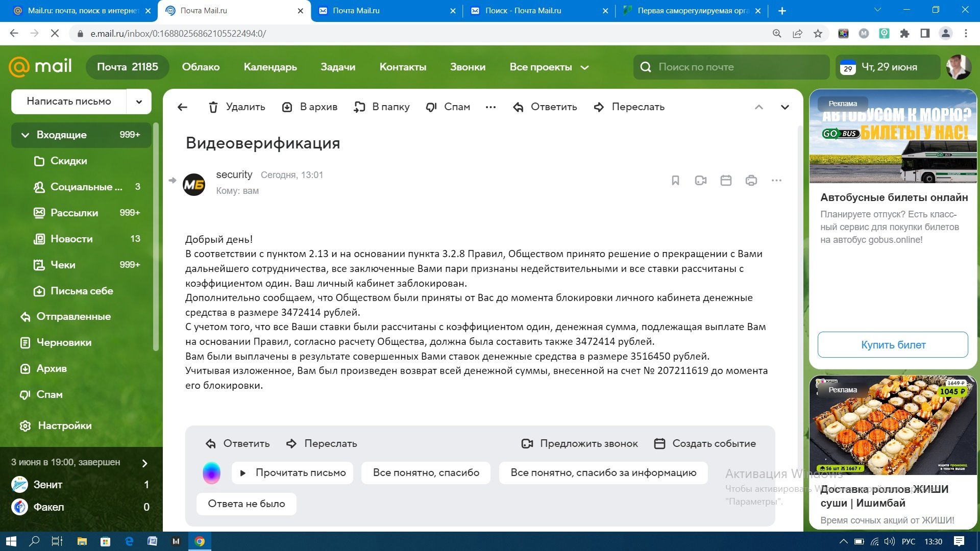
Task: Choose quick reply 'Все понятно, спасибо'
Action: point(426,473)
